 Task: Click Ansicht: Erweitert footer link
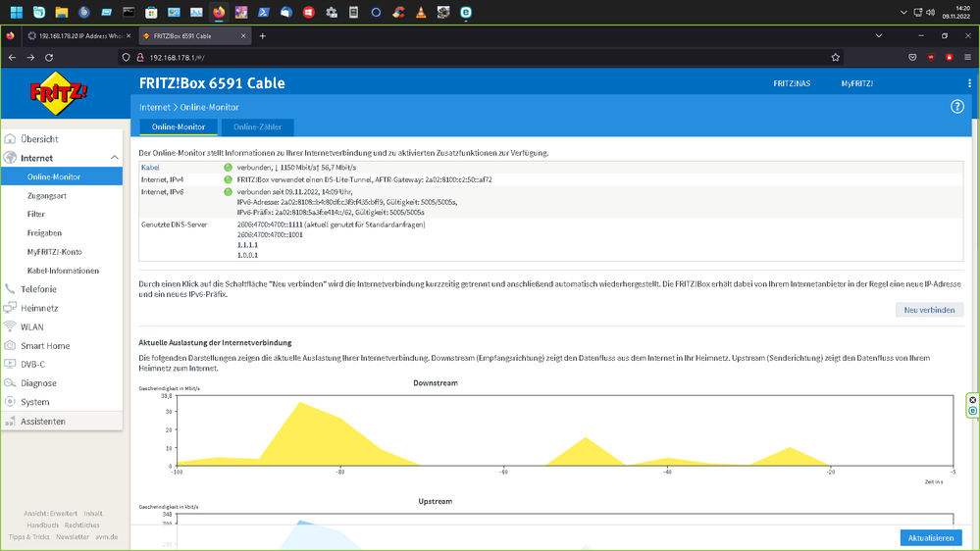(x=51, y=514)
